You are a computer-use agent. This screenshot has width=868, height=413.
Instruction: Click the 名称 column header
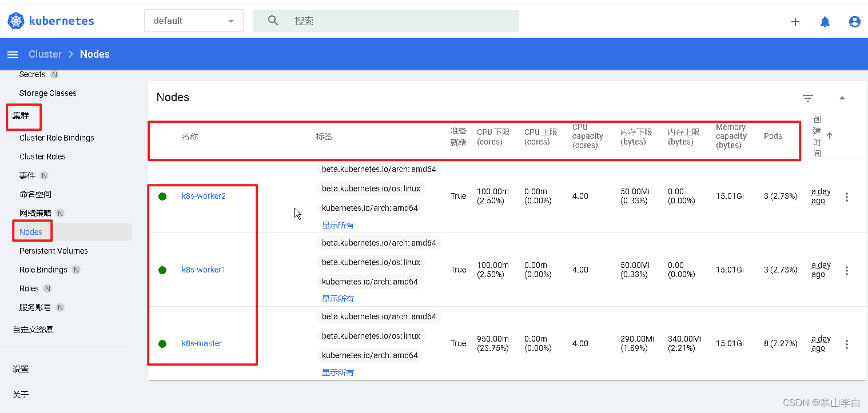[190, 137]
